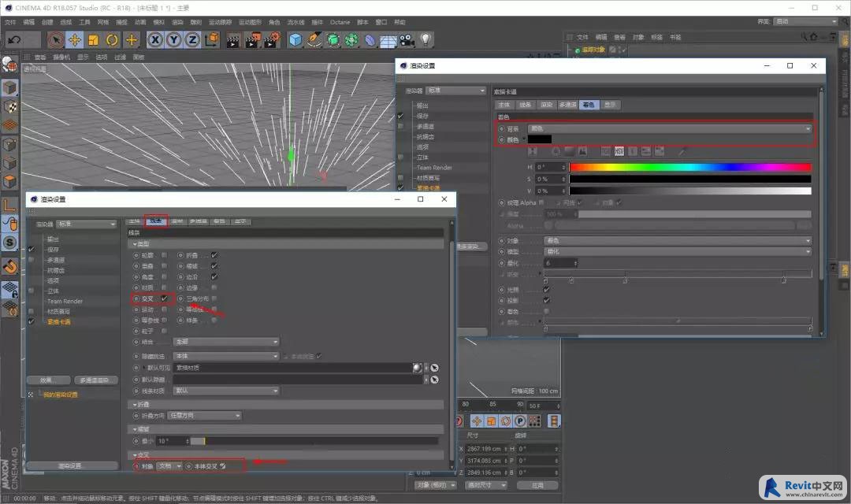
Task: Toggle the Self Intersection (本体交叉) checkbox
Action: point(223,466)
